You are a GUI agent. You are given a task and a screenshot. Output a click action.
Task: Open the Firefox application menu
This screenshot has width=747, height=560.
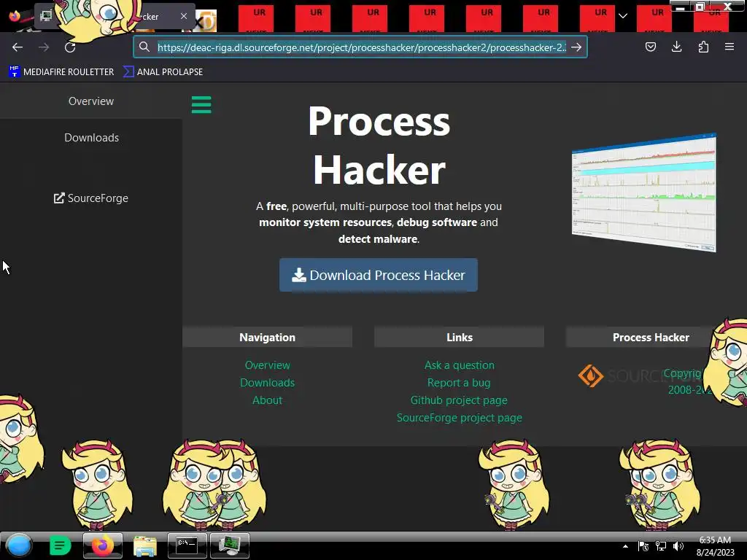click(x=729, y=47)
